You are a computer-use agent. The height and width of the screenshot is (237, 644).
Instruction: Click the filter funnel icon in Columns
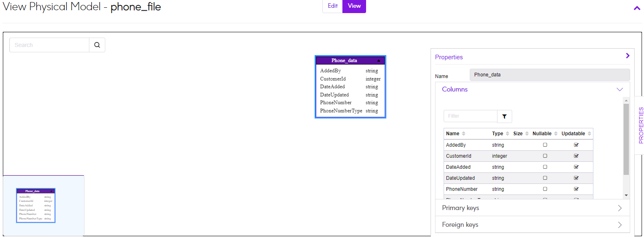[504, 116]
